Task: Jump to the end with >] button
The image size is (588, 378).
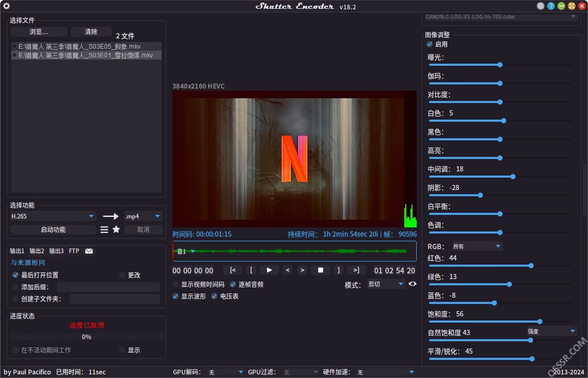Action: point(356,270)
